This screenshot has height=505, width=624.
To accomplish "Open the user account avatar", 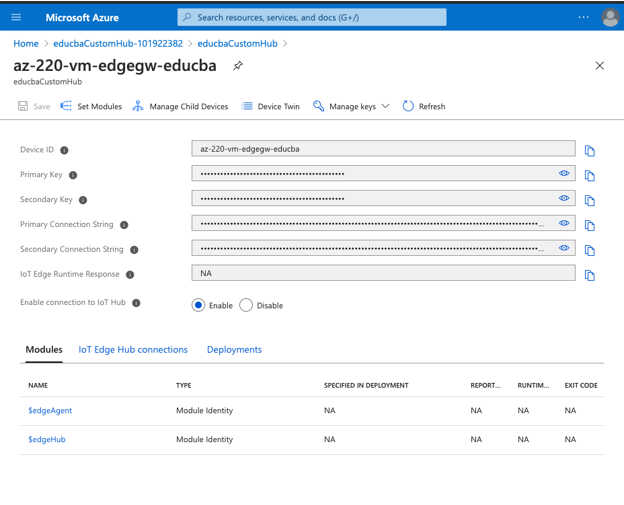I will [x=610, y=18].
